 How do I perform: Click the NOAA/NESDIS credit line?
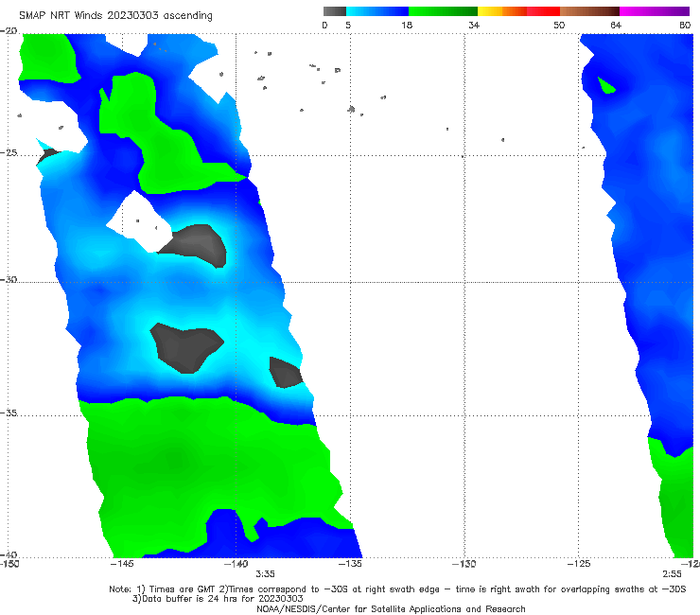click(391, 608)
